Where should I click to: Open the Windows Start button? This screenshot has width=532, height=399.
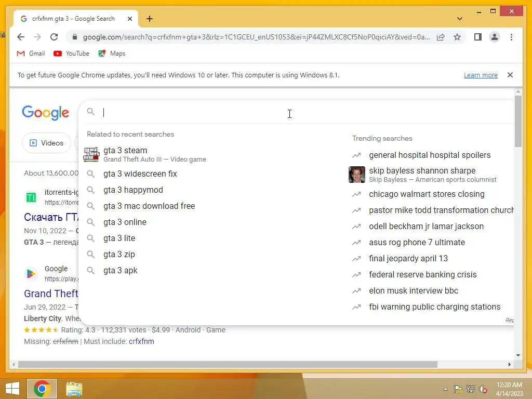(x=12, y=389)
